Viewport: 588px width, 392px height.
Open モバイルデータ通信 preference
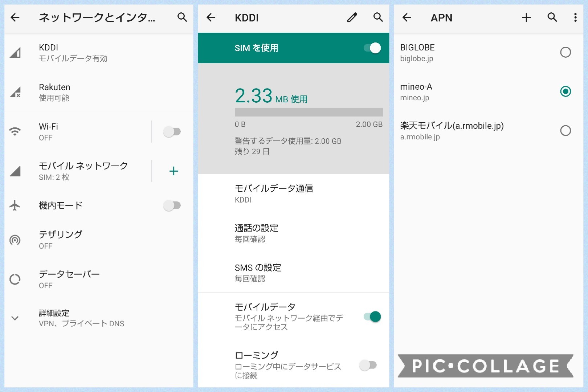coord(294,193)
